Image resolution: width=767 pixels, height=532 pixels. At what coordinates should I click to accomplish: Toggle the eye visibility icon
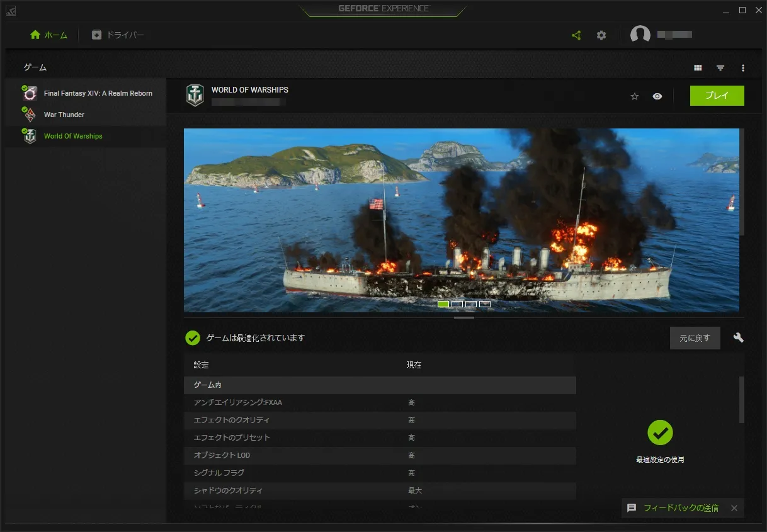pos(657,96)
